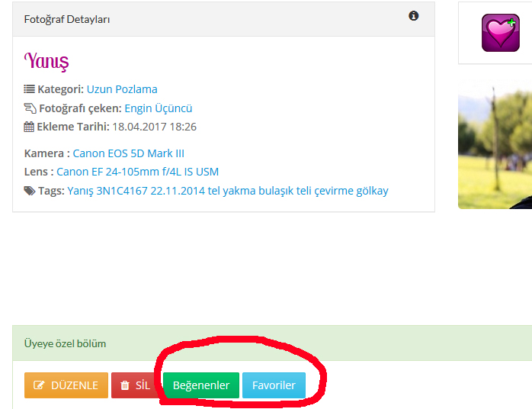Click the photo title Yanış

(x=46, y=61)
